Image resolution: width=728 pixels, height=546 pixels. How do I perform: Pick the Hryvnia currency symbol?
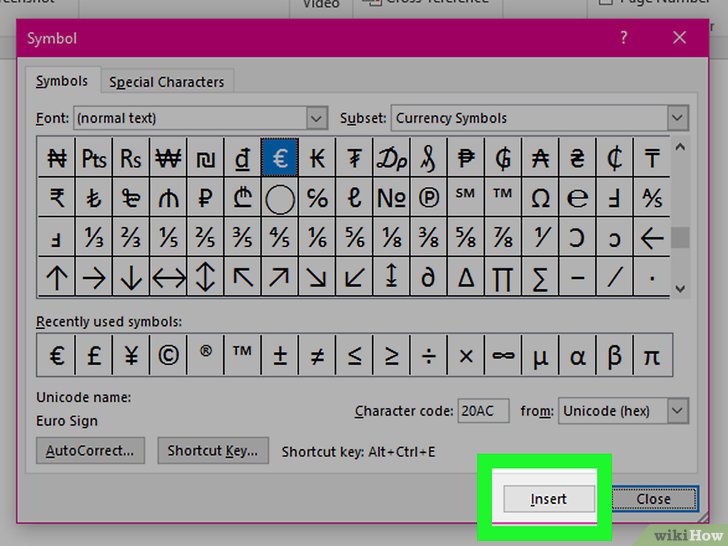pyautogui.click(x=578, y=158)
